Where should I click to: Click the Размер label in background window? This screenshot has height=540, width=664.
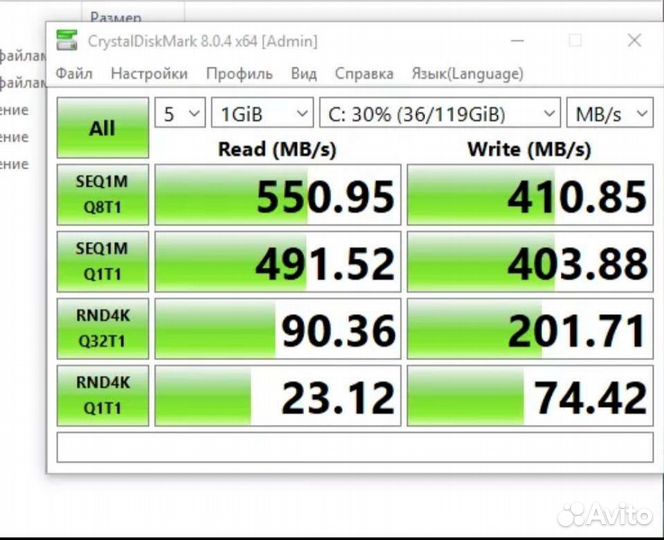[116, 17]
